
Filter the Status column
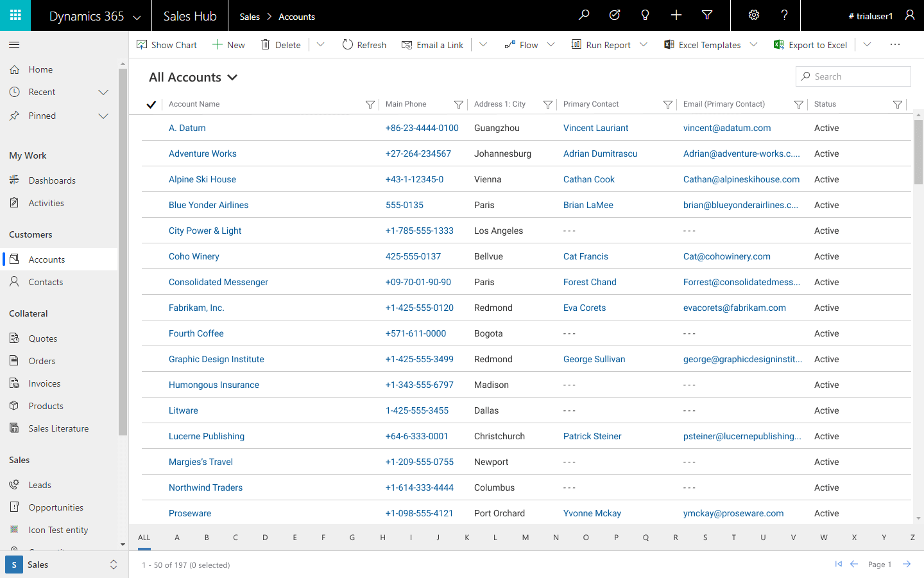897,105
